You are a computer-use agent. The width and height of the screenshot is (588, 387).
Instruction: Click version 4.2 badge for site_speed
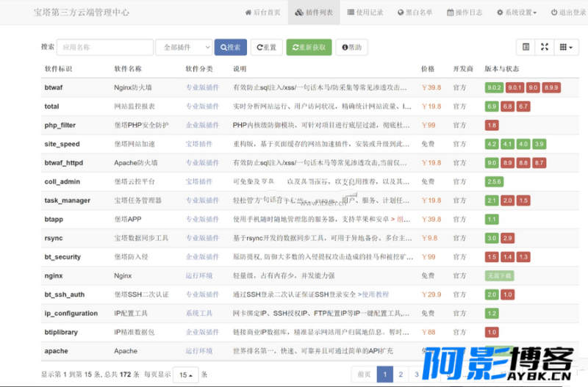pyautogui.click(x=492, y=144)
